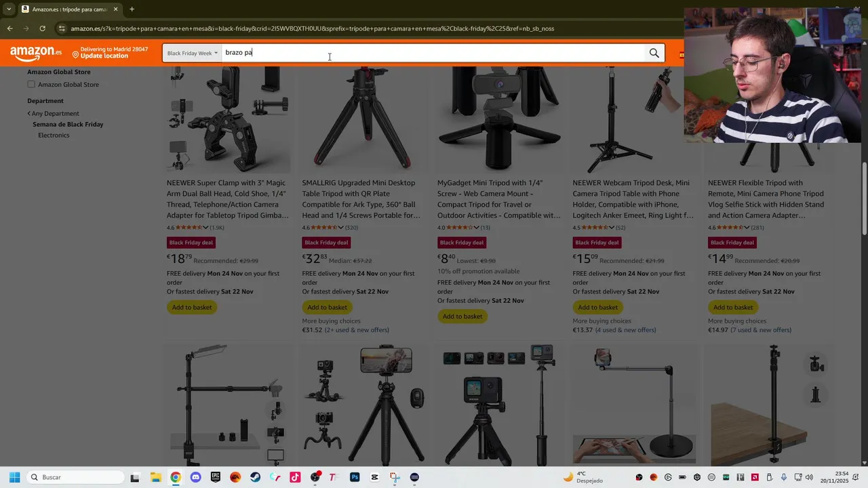The width and height of the screenshot is (868, 488).
Task: Go back with the browser back arrow
Action: coord(9,28)
